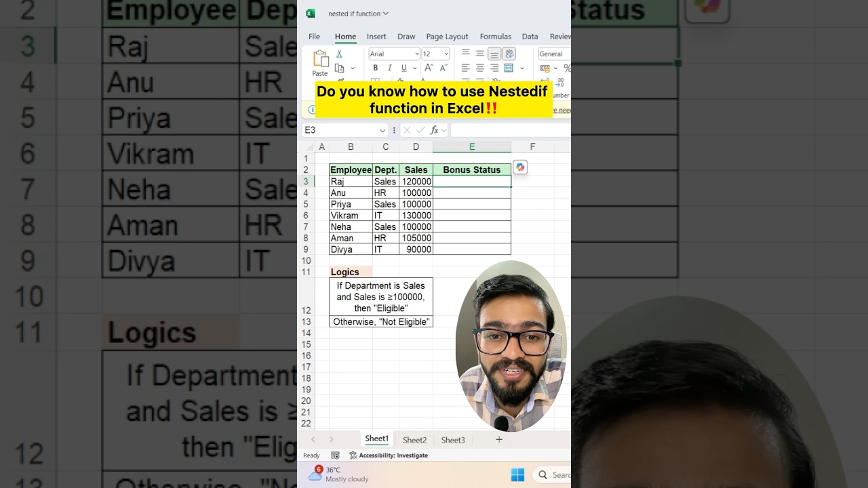Image resolution: width=868 pixels, height=488 pixels.
Task: Expand the Name Box dropdown arrow
Action: point(382,130)
